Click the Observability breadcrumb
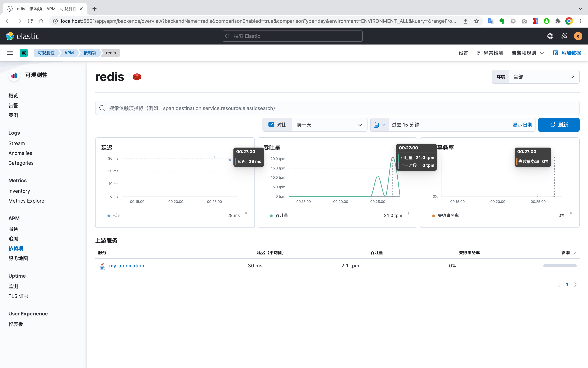588x368 pixels. click(46, 53)
